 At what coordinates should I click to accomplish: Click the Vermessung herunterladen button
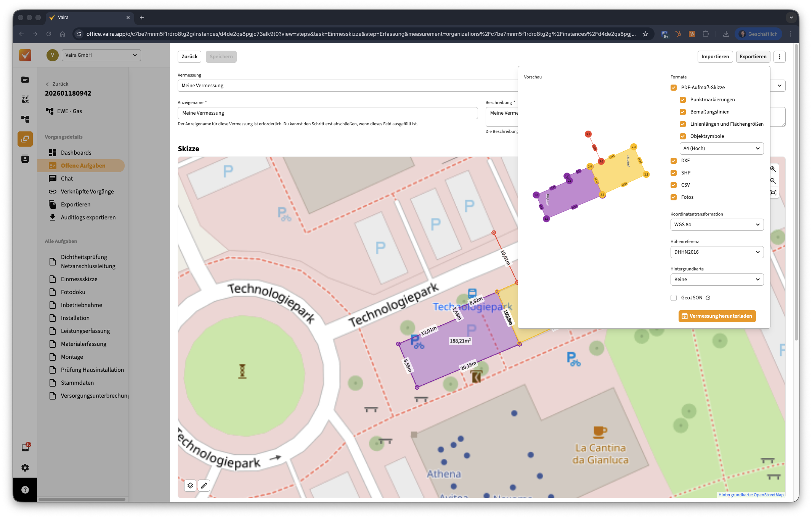click(x=717, y=316)
